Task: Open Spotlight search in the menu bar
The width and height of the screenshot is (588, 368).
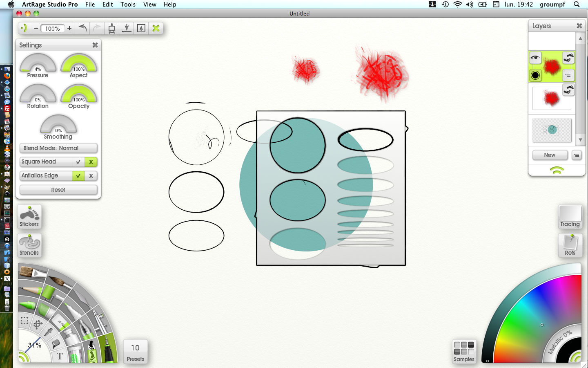Action: 577,4
